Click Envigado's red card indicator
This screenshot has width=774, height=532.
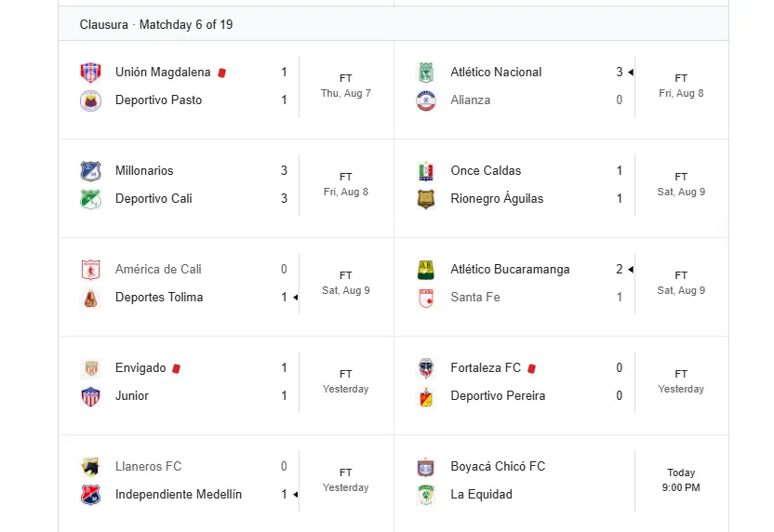(x=176, y=368)
